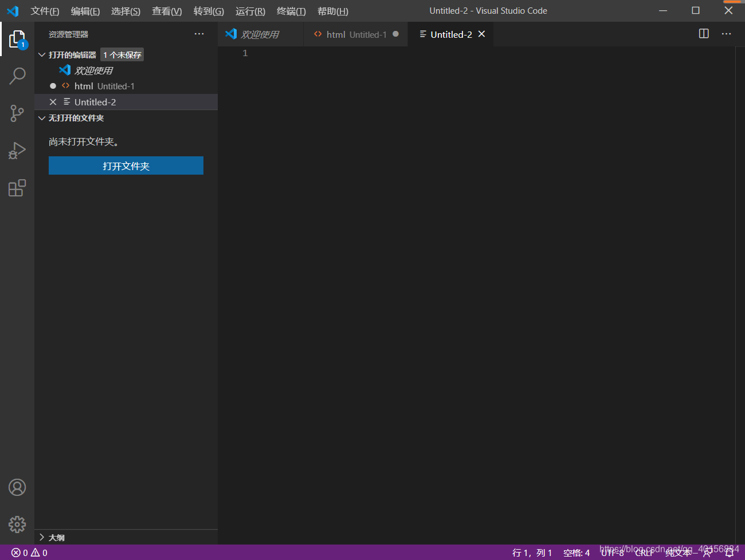Open the Accounts menu icon
The height and width of the screenshot is (560, 745).
(17, 487)
